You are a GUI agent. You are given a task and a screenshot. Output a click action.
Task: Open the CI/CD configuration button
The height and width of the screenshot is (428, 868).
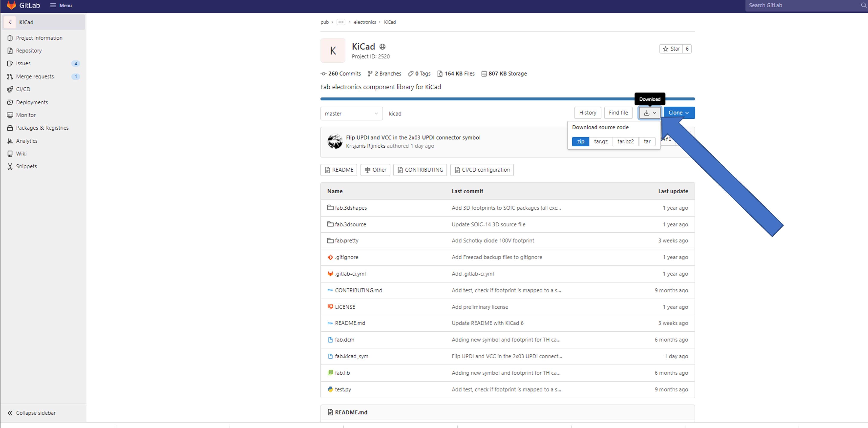(482, 170)
